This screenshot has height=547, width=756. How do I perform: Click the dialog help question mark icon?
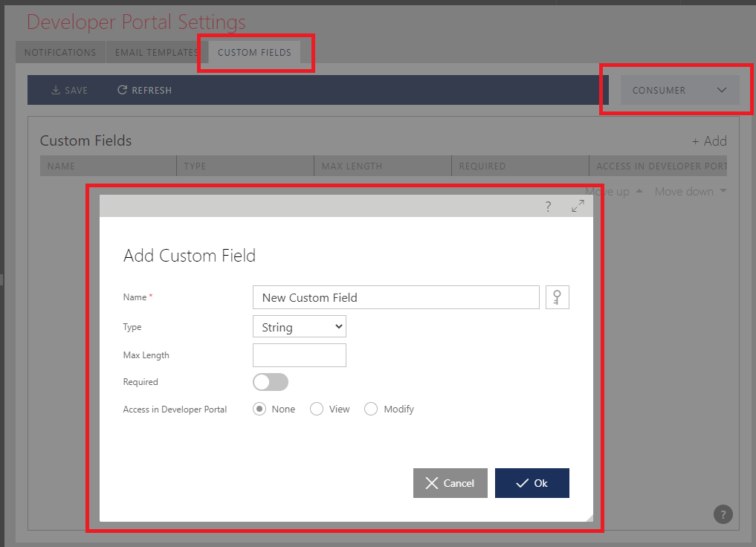point(548,207)
